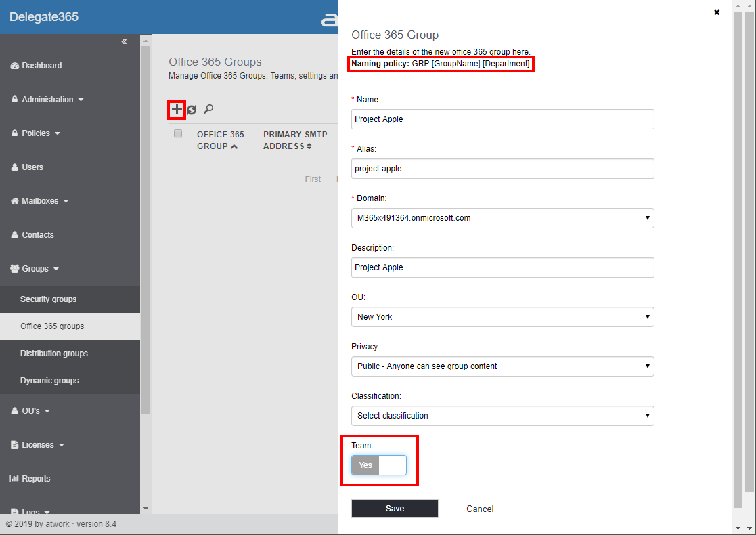Go to First page of results
Viewport: 756px width, 535px height.
(x=313, y=179)
